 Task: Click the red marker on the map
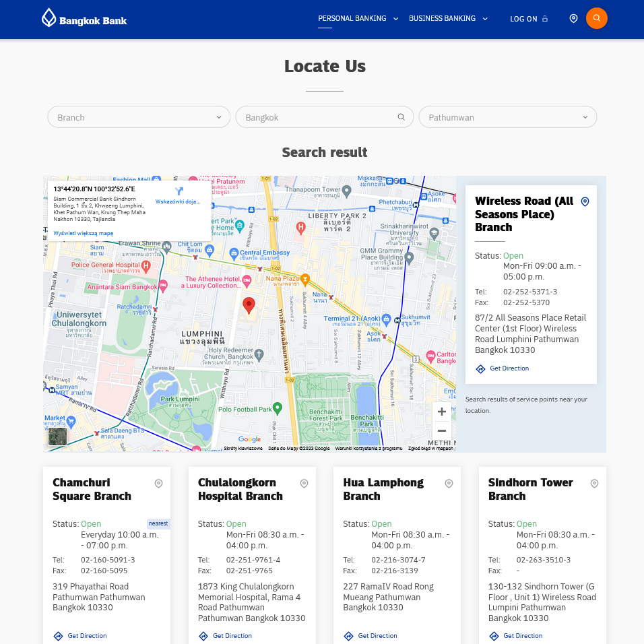pos(249,305)
